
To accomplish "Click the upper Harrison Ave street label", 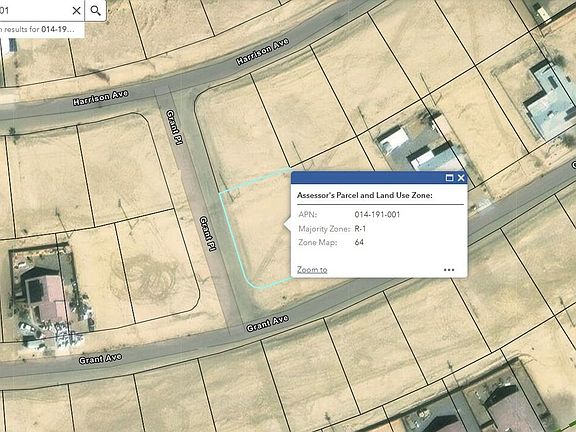I will (262, 51).
